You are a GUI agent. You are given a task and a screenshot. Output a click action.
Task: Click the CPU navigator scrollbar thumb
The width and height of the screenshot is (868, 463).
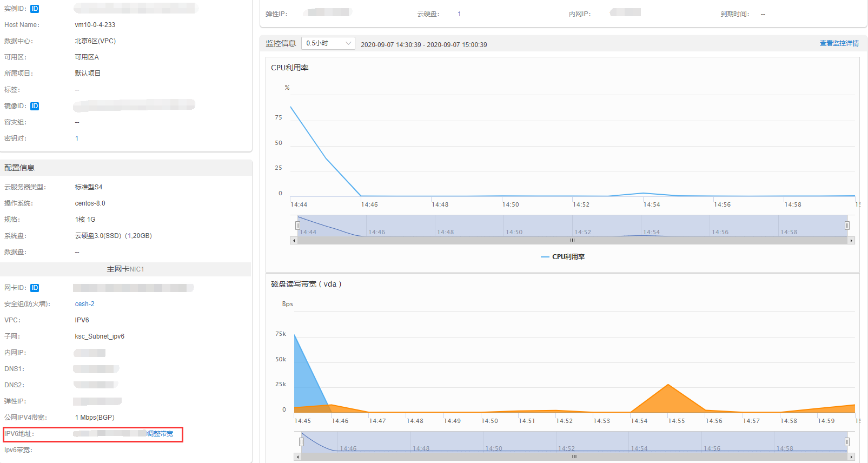pyautogui.click(x=572, y=241)
